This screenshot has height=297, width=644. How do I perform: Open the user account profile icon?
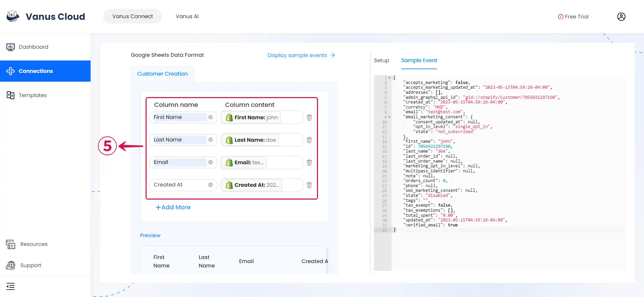pos(621,17)
